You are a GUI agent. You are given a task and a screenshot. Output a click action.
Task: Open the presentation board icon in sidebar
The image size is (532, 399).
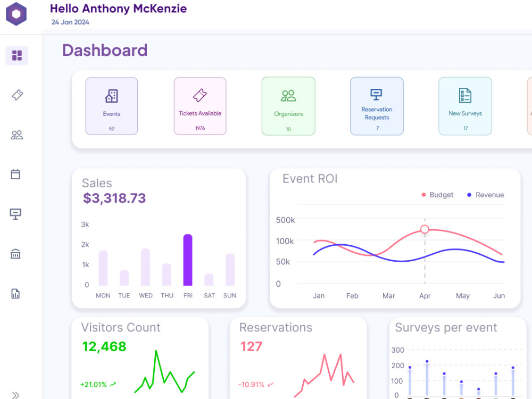coord(15,214)
